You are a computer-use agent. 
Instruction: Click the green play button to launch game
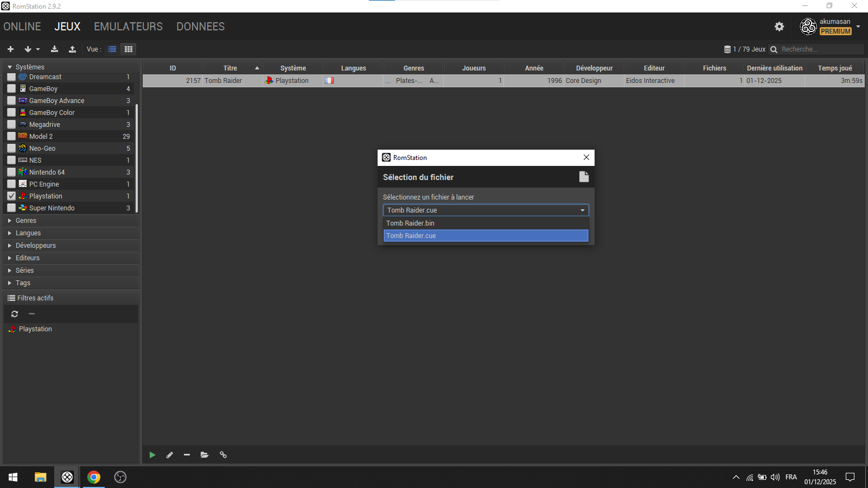click(x=152, y=455)
